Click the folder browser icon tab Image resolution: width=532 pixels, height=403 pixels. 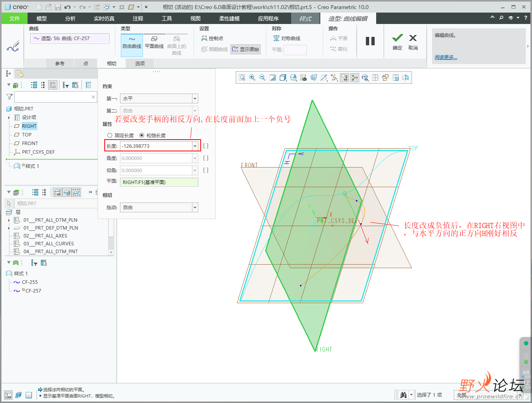pyautogui.click(x=20, y=74)
